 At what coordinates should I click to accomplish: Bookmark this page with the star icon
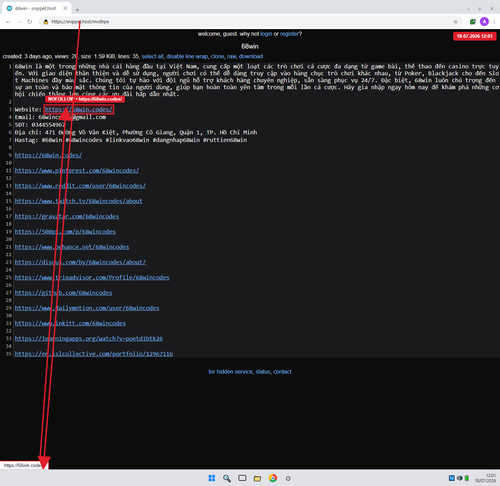click(x=455, y=22)
